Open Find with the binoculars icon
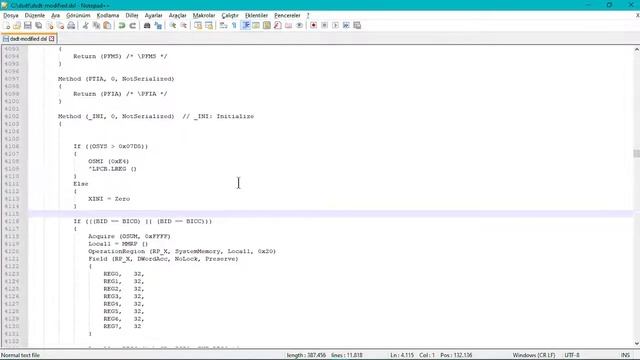 coord(147,25)
